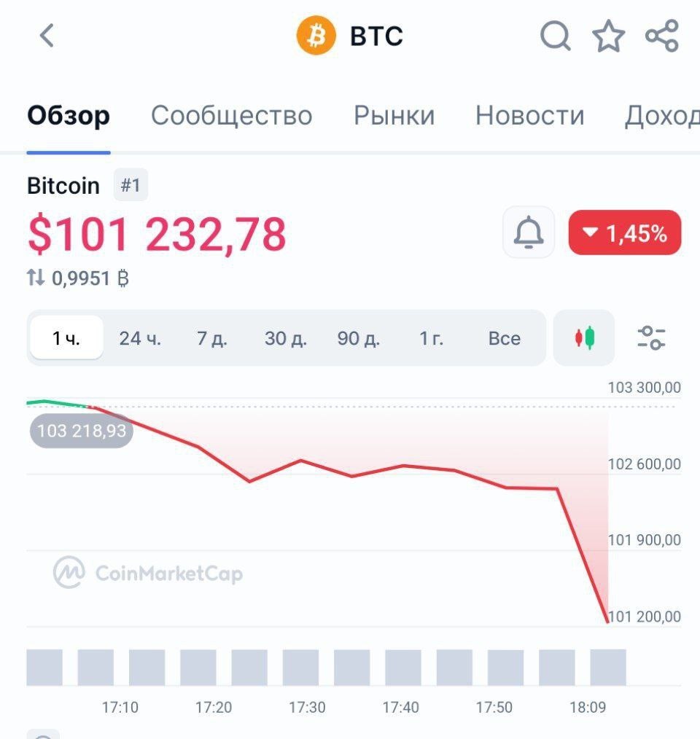The image size is (700, 739).
Task: Switch to candlestick chart view
Action: click(584, 338)
